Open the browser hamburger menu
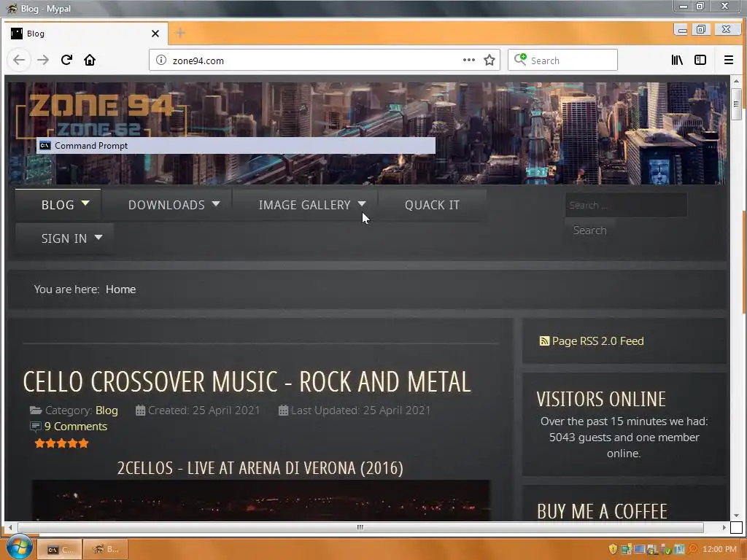Image resolution: width=747 pixels, height=560 pixels. point(729,60)
